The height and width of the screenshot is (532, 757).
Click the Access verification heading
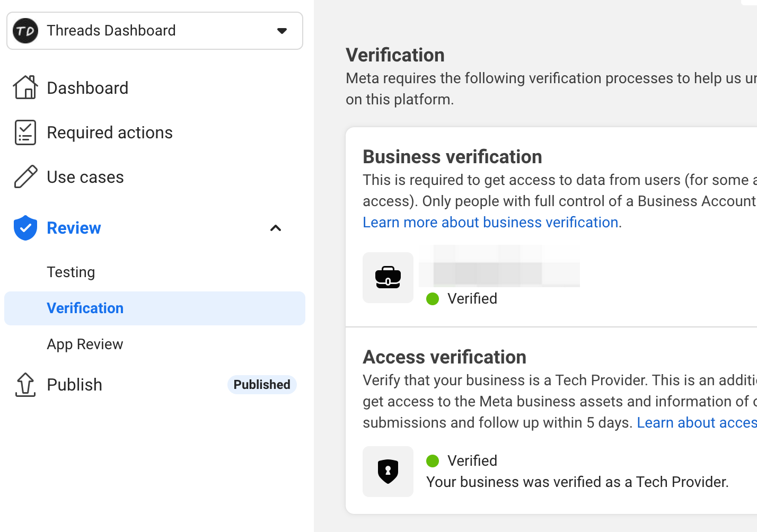click(445, 357)
